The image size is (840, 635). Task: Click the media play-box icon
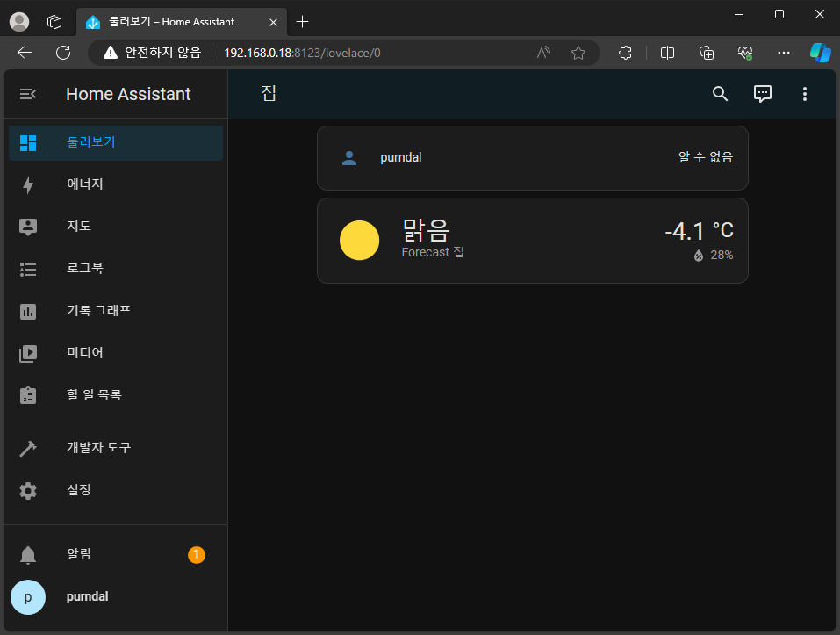tap(28, 354)
